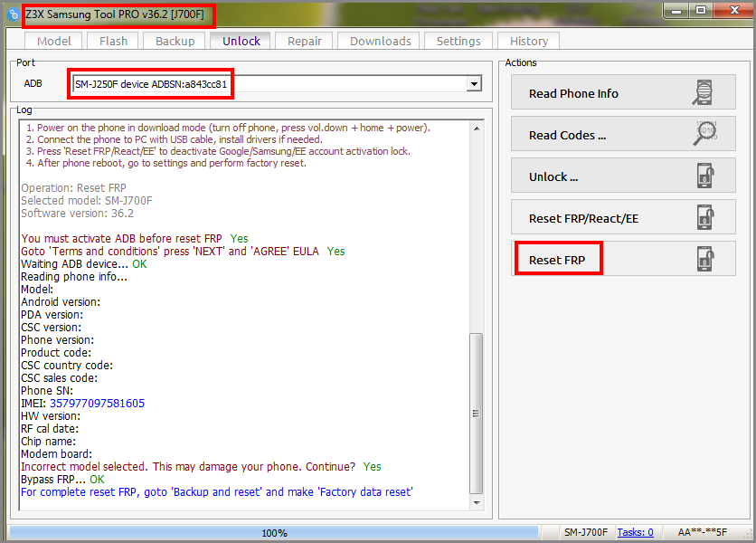Image resolution: width=756 pixels, height=543 pixels.
Task: Open the Tasks: 0 link
Action: pos(635,532)
